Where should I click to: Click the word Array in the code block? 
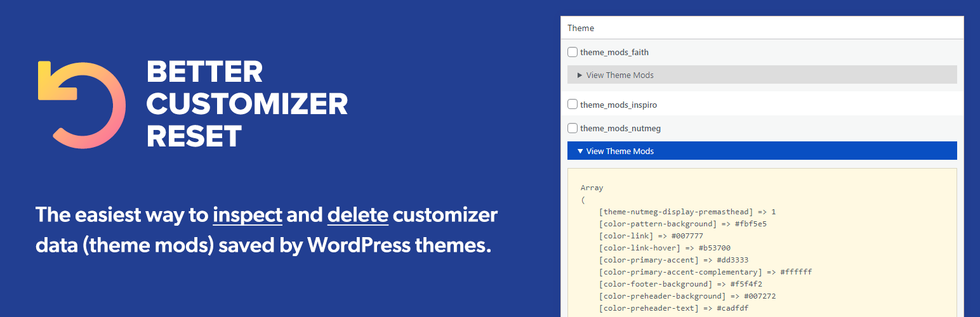click(592, 188)
